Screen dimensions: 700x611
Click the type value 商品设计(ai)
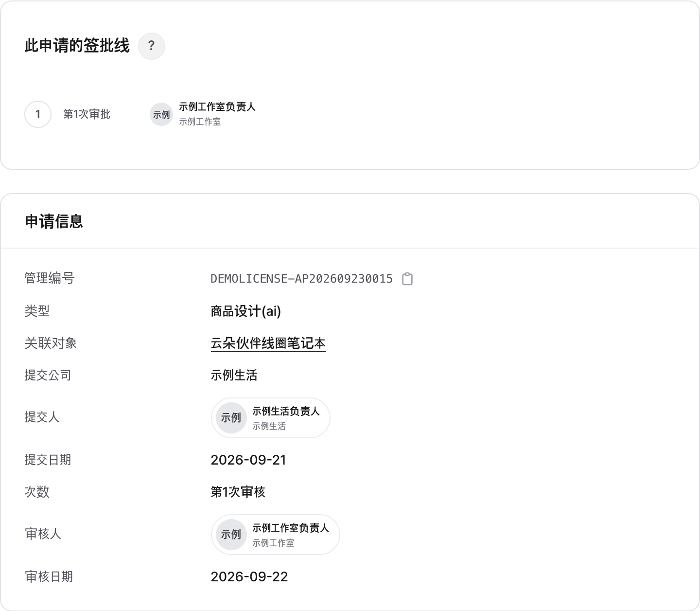(246, 311)
